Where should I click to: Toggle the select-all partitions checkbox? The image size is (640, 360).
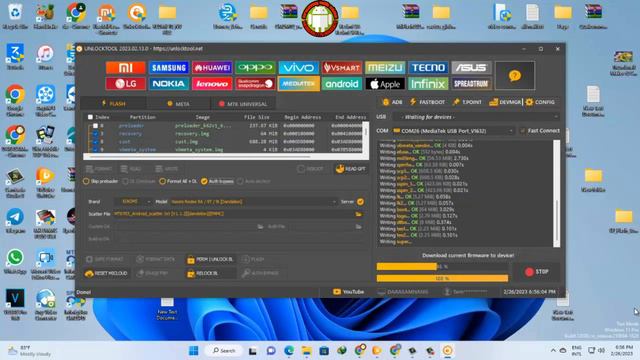pos(90,117)
